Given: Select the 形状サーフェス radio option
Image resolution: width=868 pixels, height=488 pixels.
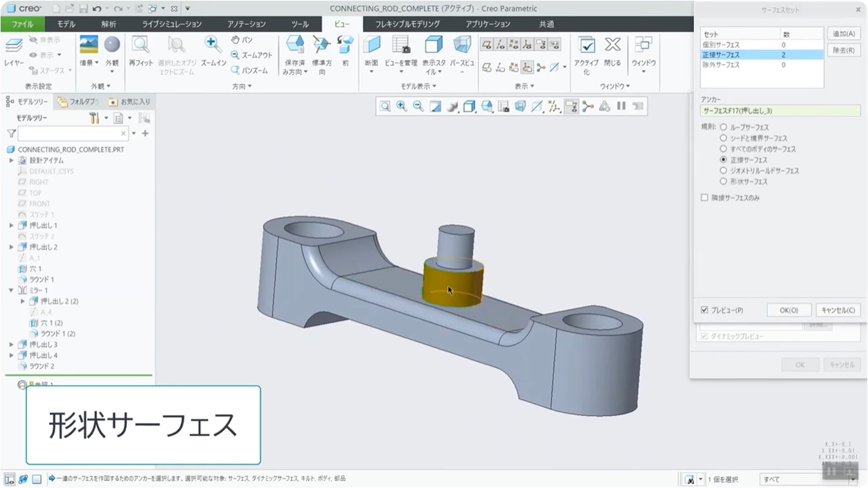Looking at the screenshot, I should click(723, 182).
